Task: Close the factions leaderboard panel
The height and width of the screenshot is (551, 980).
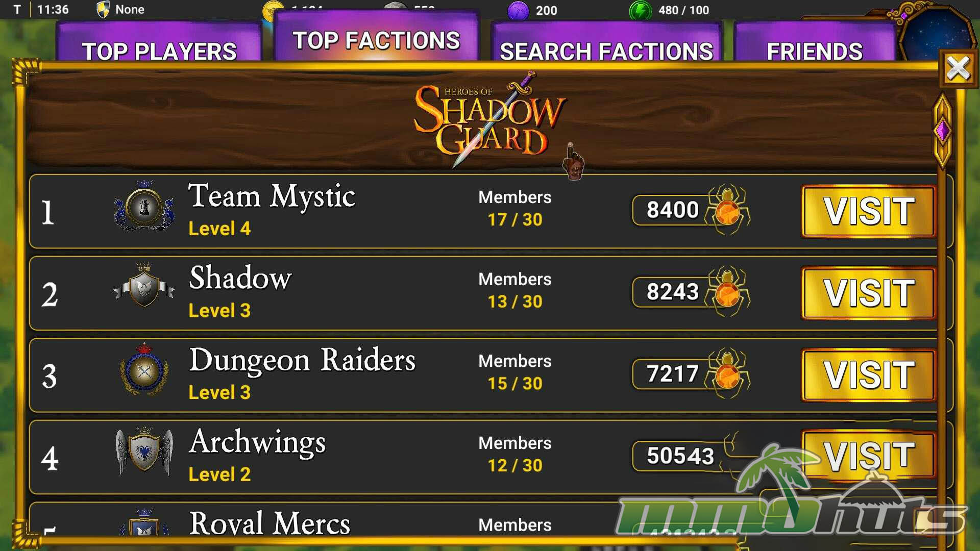Action: [958, 68]
